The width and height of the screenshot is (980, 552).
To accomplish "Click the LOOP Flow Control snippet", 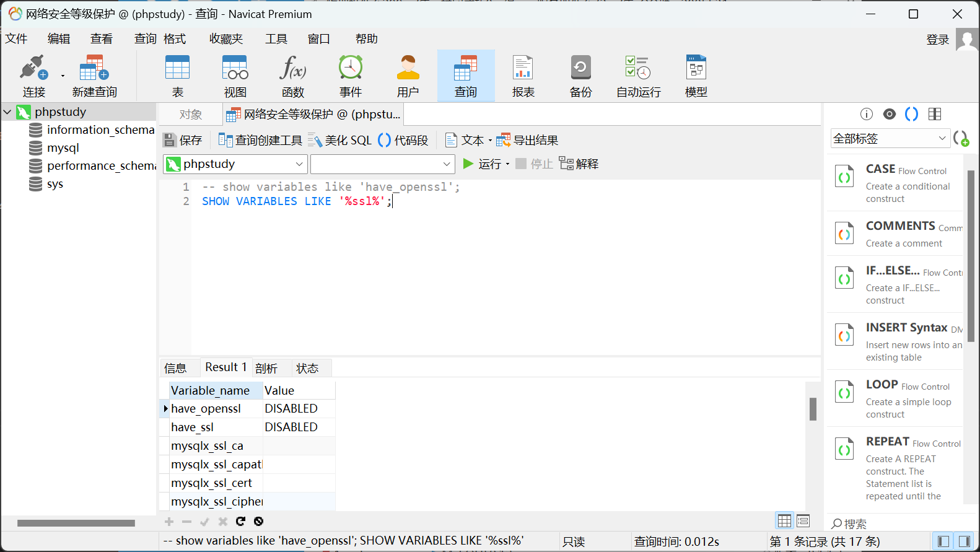I will point(895,398).
